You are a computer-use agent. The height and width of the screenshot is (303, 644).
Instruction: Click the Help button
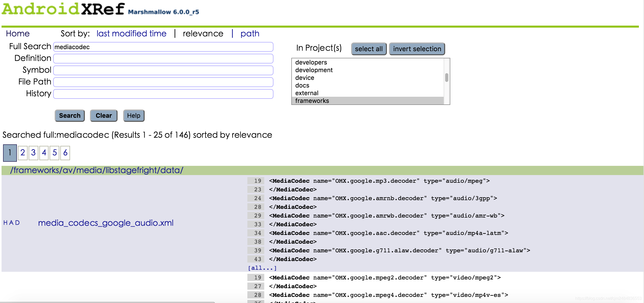click(133, 115)
